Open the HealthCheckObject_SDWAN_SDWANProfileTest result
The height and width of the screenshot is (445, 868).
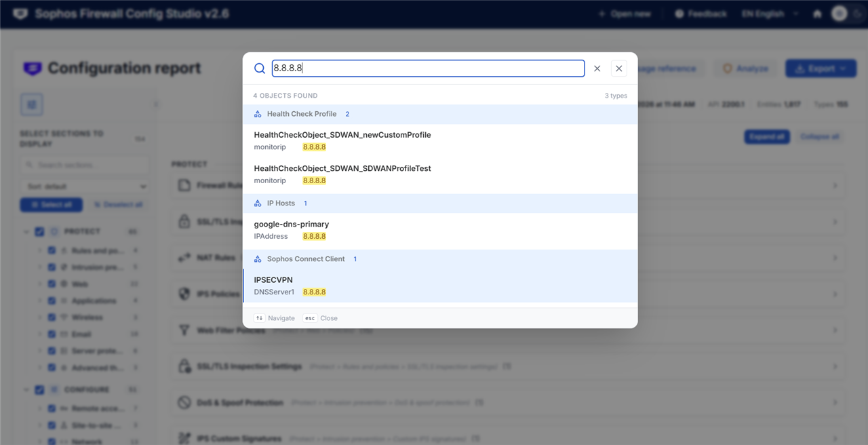pyautogui.click(x=440, y=174)
